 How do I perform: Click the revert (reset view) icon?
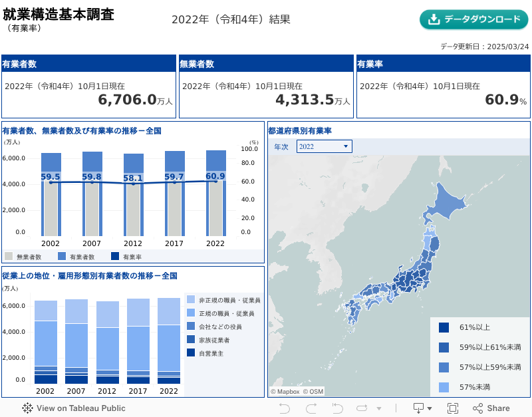pos(337,408)
